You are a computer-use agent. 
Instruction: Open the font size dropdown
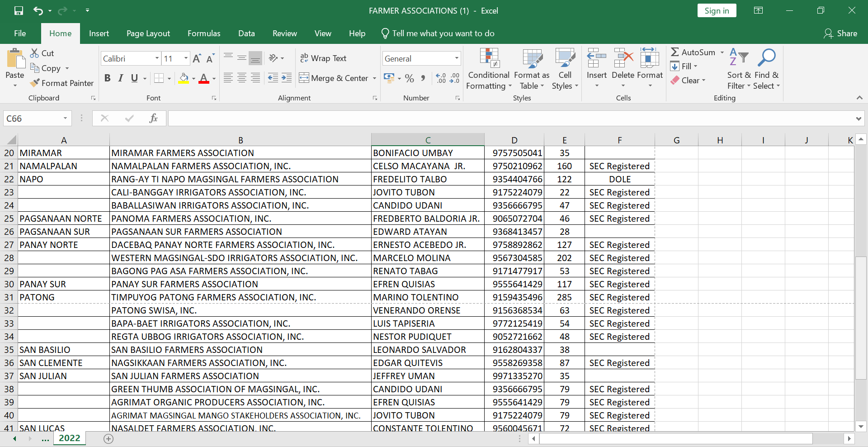pos(186,58)
